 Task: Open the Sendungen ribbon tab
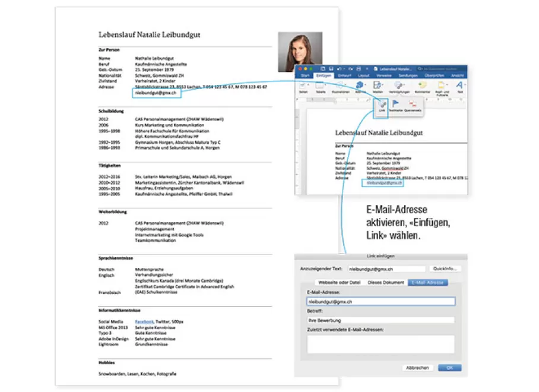tap(408, 75)
